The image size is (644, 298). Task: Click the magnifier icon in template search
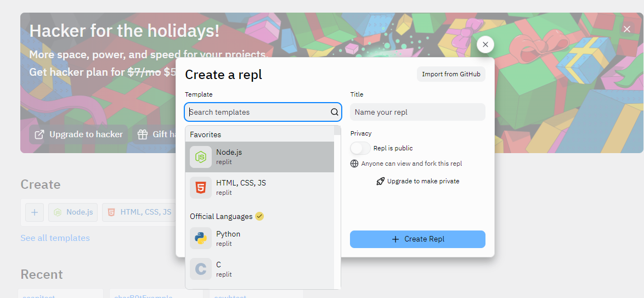[x=334, y=112]
